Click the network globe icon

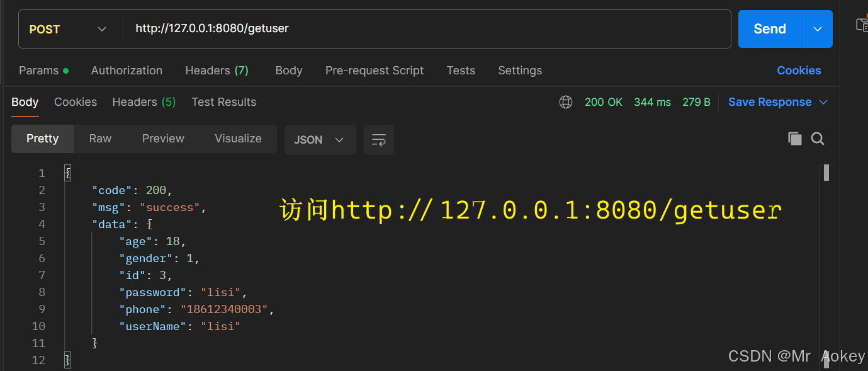point(566,102)
